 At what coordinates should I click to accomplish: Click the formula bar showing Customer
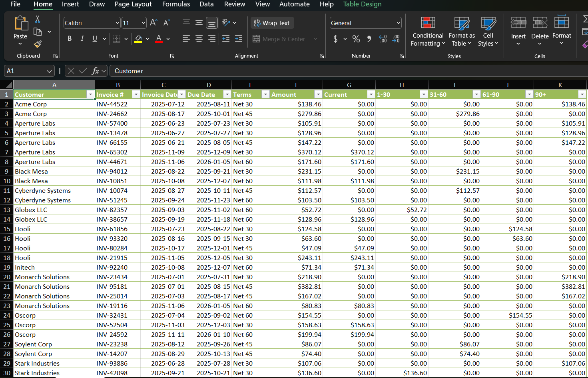[x=348, y=71]
